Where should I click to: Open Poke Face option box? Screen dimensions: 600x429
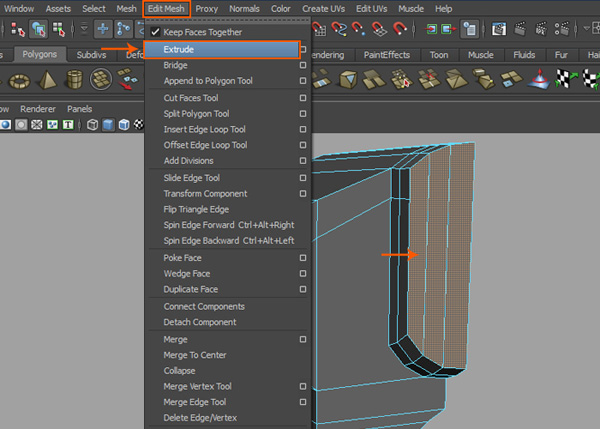pyautogui.click(x=303, y=258)
